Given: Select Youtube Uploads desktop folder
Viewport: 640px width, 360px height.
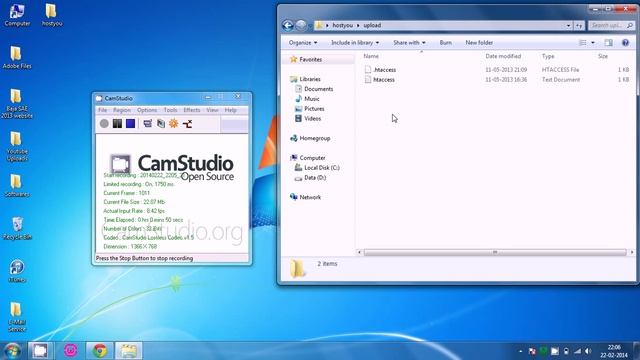Looking at the screenshot, I should [17, 146].
